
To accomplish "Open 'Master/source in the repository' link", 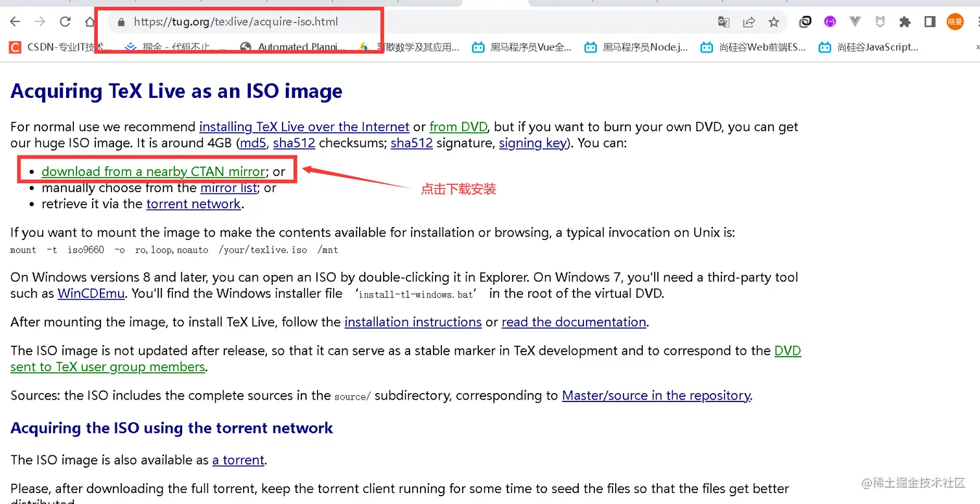I will (656, 396).
